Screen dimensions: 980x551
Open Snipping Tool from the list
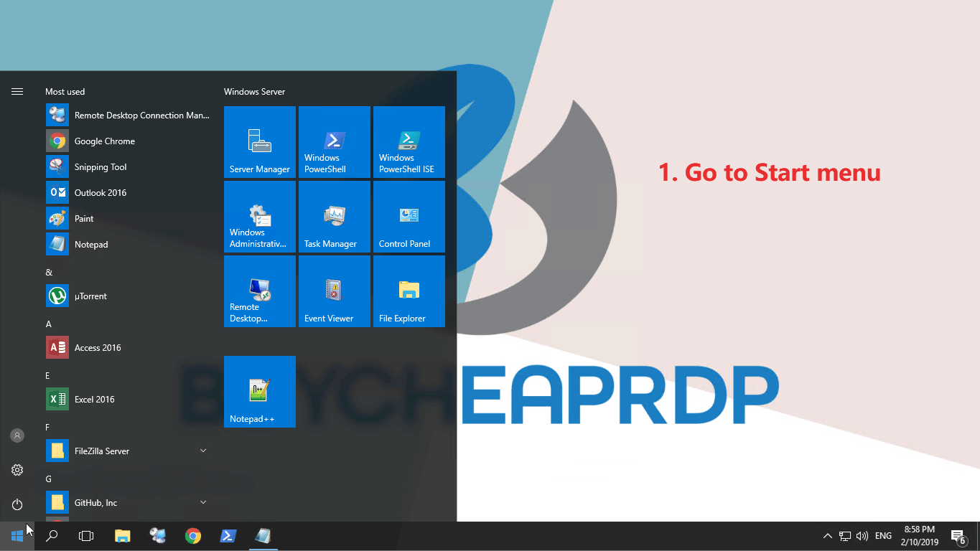(128, 166)
